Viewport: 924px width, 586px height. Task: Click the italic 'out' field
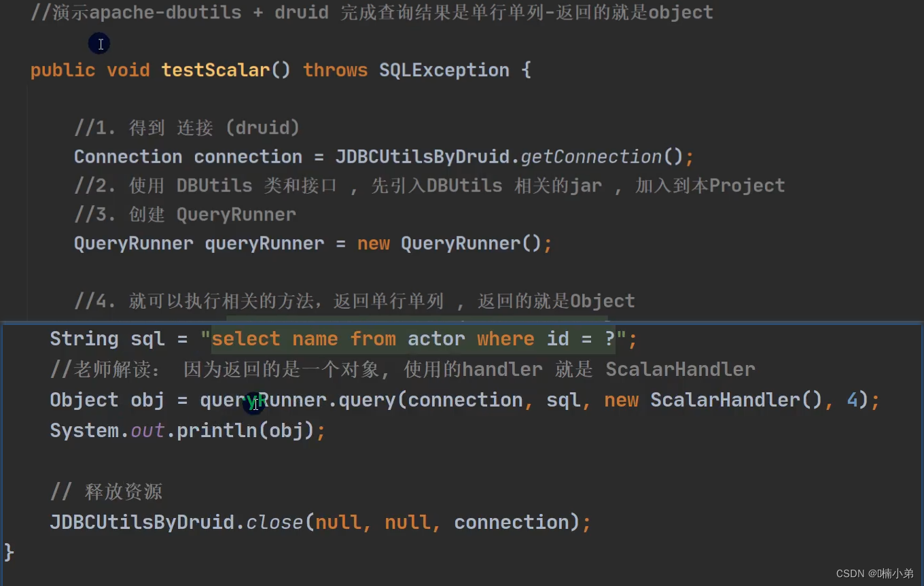(x=147, y=430)
